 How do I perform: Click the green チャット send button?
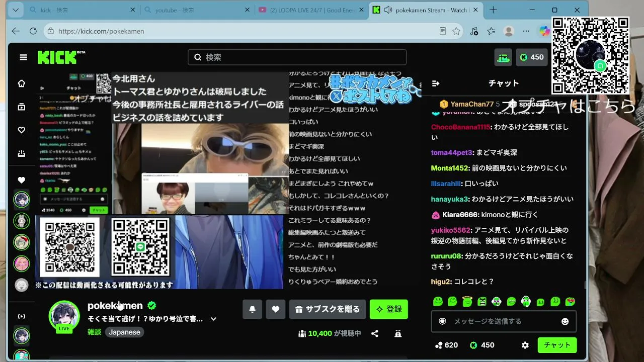coord(557,345)
